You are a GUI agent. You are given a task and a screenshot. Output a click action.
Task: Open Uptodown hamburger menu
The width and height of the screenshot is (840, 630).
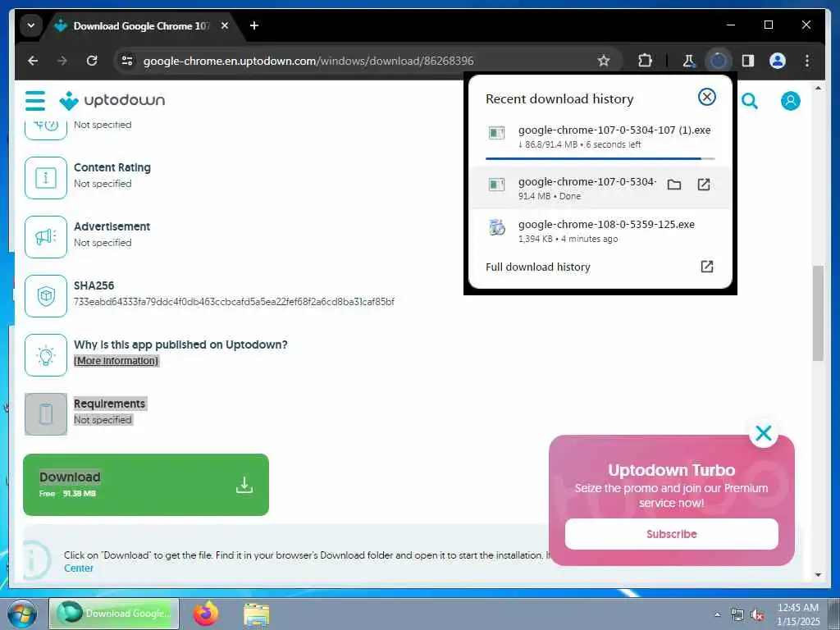click(x=35, y=100)
